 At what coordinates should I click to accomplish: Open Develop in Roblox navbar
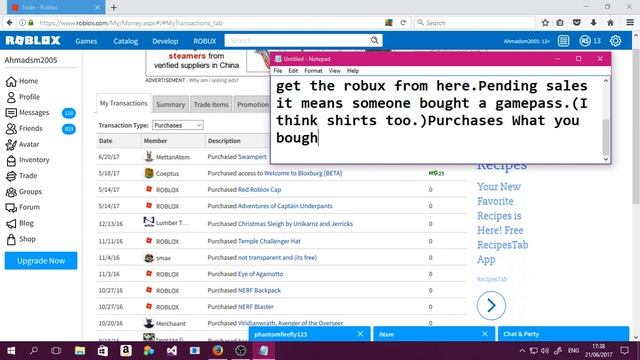pos(165,41)
